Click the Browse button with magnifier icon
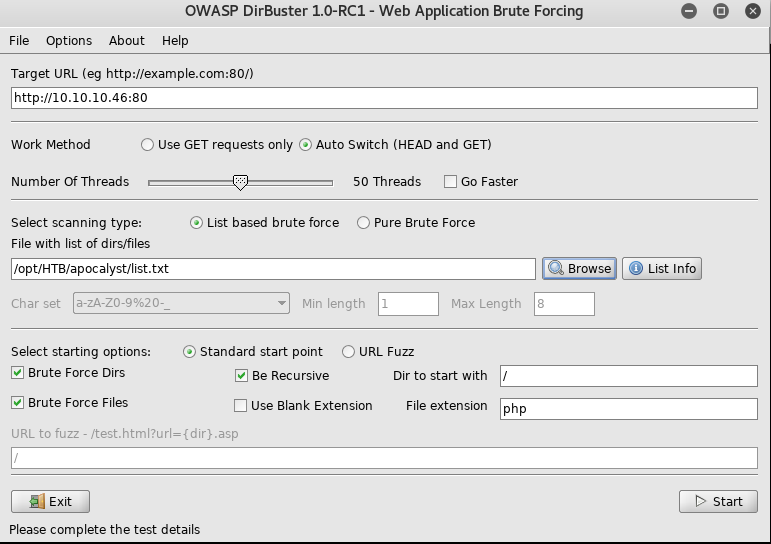Screen dimensions: 771x544 coord(579,269)
